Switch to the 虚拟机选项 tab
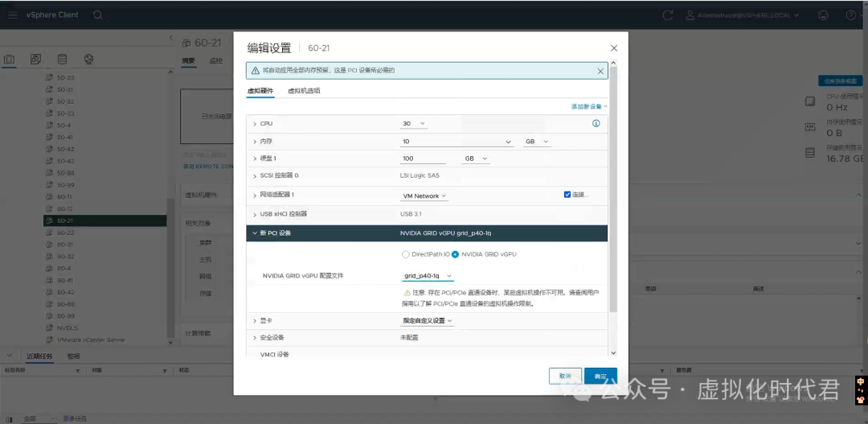868x424 pixels. (304, 90)
